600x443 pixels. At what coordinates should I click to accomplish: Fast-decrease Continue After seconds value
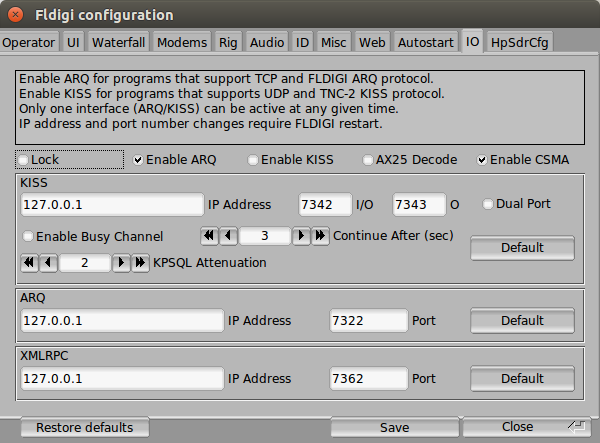pyautogui.click(x=209, y=236)
